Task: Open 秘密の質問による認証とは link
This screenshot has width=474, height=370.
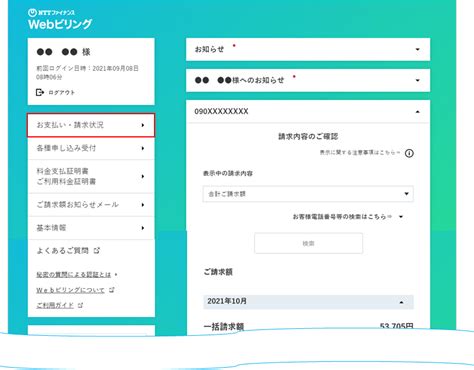Action: pyautogui.click(x=73, y=275)
